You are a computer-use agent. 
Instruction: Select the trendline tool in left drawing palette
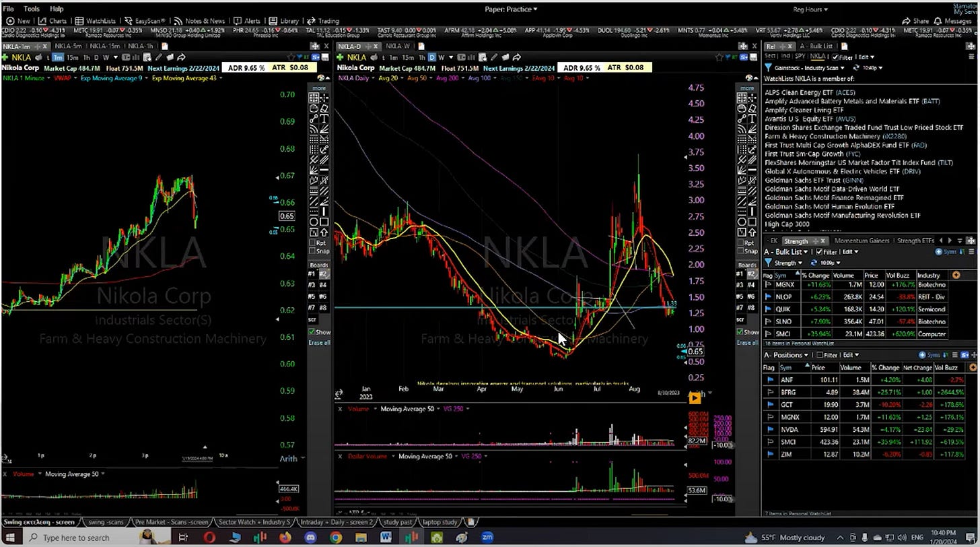point(314,119)
